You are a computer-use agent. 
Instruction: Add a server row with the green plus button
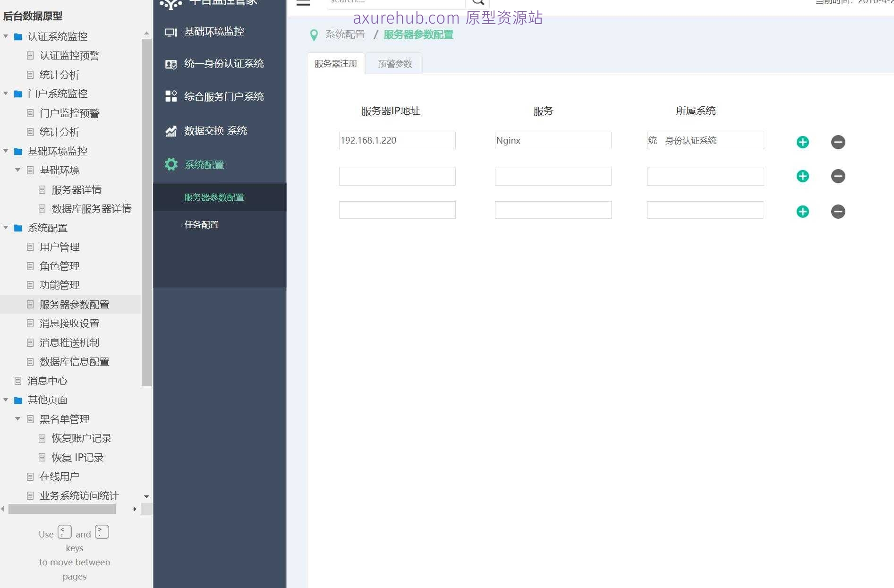click(x=802, y=142)
